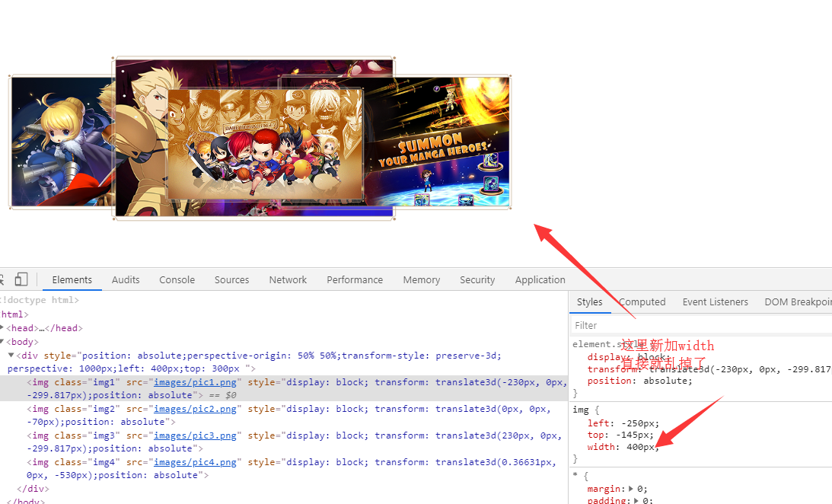
Task: Click the doctype html line
Action: coord(40,300)
